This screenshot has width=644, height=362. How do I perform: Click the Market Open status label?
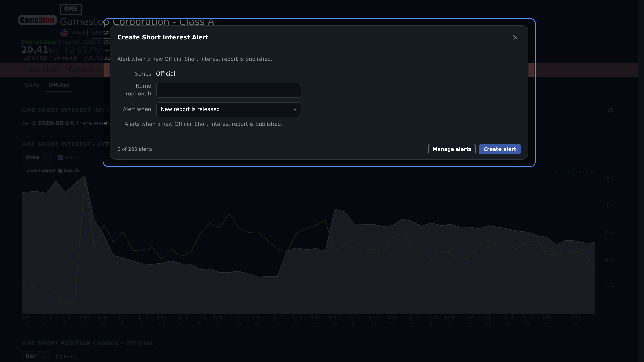pyautogui.click(x=40, y=42)
